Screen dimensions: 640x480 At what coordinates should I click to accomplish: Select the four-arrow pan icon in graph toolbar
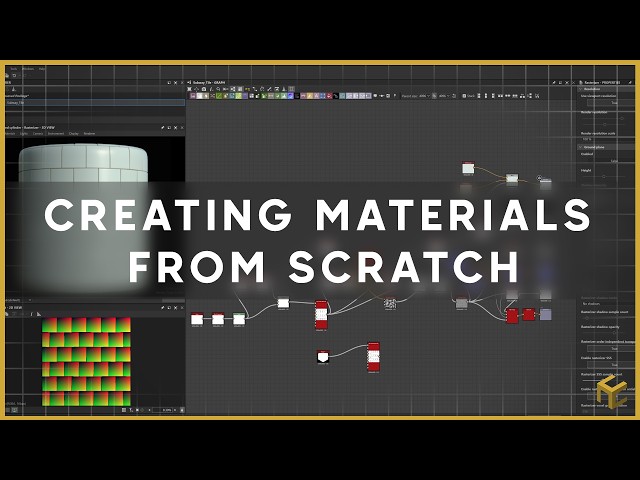(196, 89)
